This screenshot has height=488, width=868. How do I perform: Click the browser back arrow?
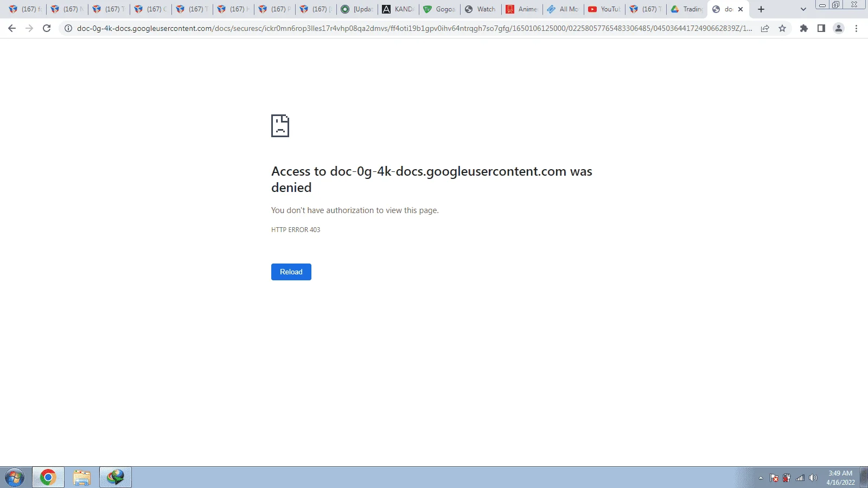(12, 28)
